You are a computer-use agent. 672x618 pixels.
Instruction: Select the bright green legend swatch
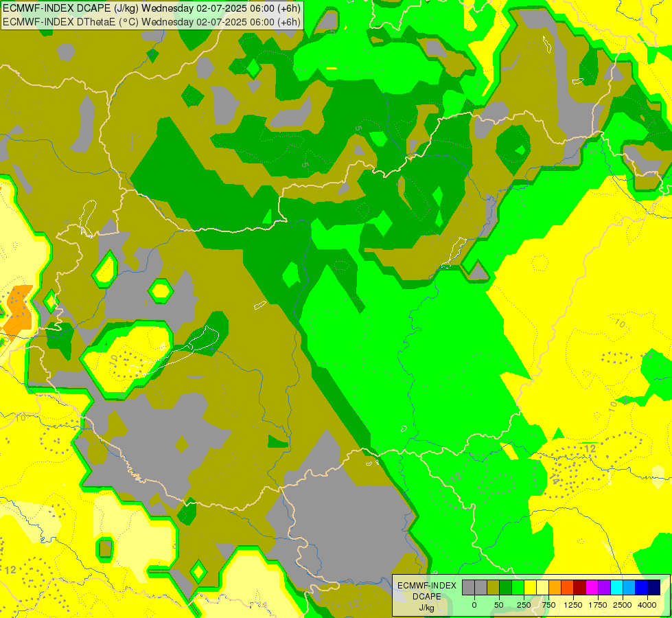click(x=518, y=588)
